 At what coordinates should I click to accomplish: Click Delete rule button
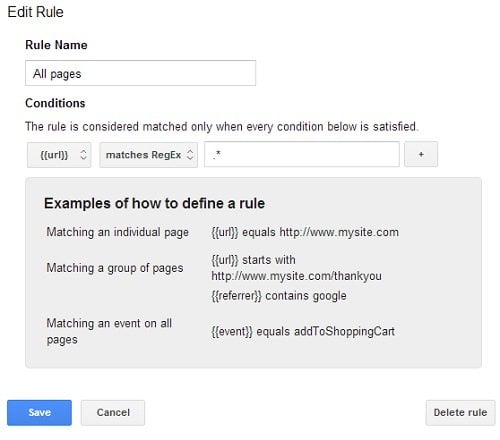pos(460,413)
